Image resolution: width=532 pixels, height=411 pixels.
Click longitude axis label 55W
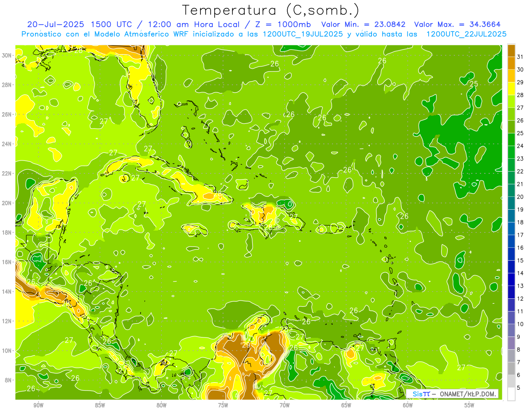coord(469,405)
